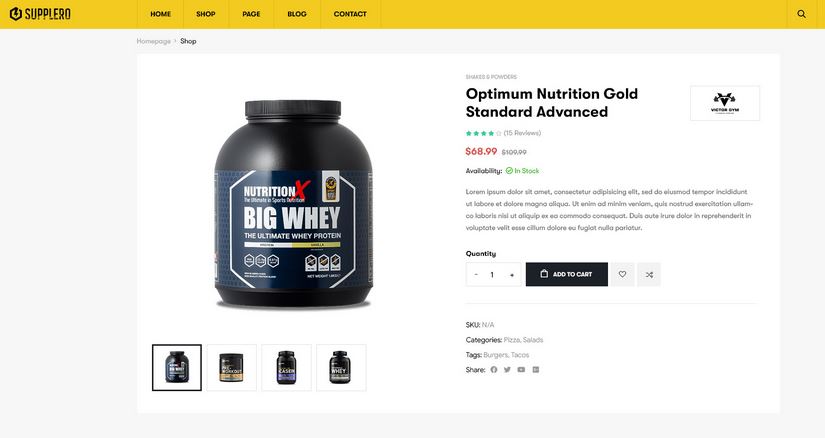Open the search icon in header
Screen dimensions: 825x438
pyautogui.click(x=801, y=14)
